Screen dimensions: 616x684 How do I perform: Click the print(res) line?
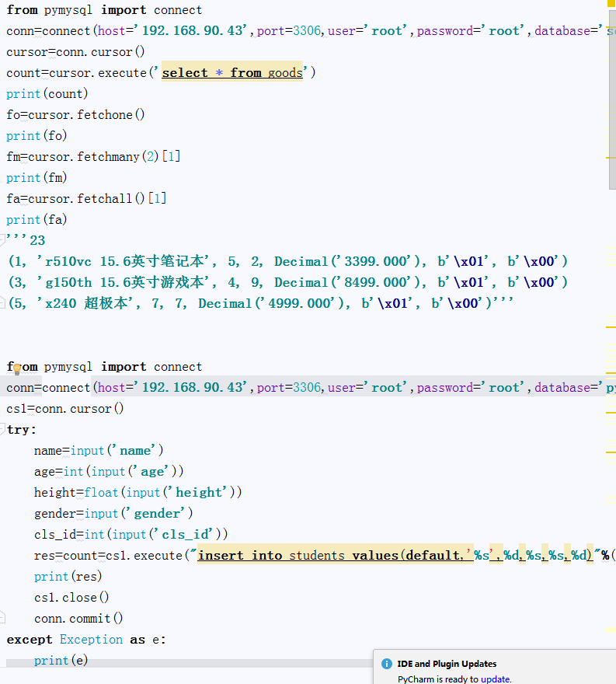(x=68, y=576)
